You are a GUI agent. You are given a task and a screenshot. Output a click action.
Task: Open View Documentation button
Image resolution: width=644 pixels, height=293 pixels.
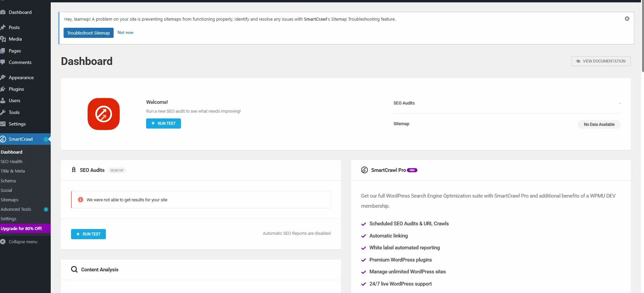[601, 61]
